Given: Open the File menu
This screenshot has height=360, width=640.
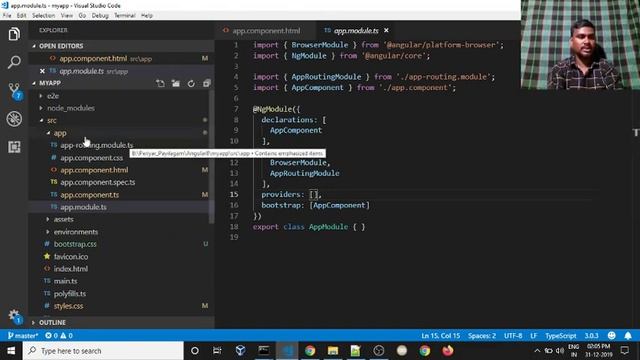Looking at the screenshot, I should 7,16.
